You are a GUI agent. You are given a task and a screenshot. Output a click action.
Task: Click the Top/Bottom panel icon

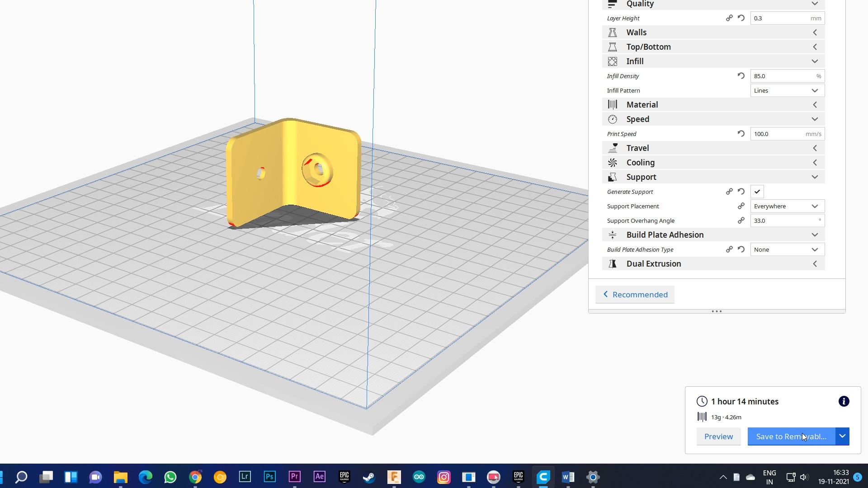pyautogui.click(x=612, y=47)
